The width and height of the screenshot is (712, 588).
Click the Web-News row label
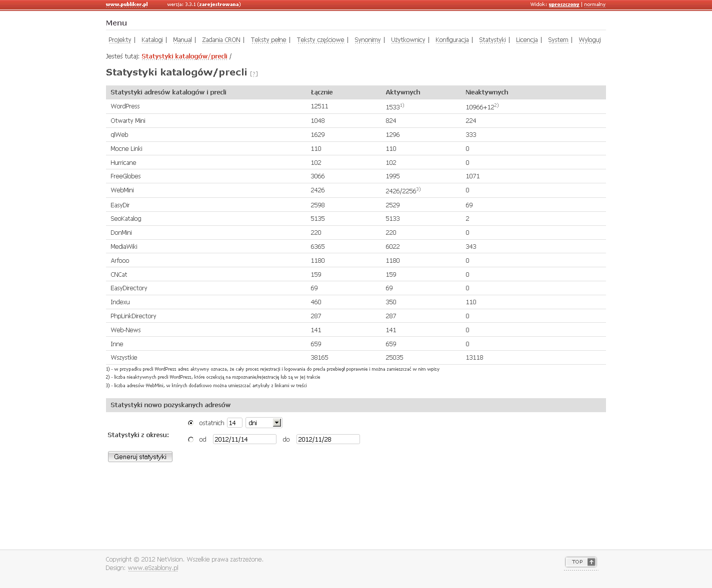pos(126,330)
